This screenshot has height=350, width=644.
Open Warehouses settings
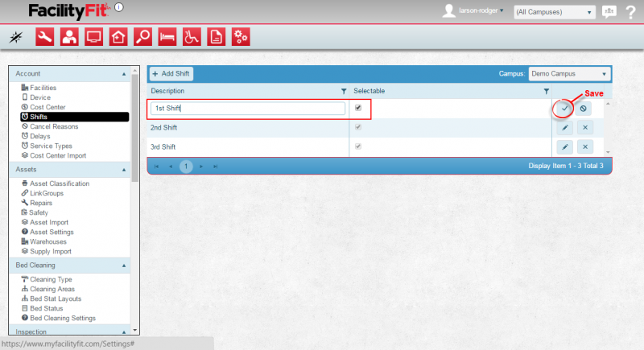tap(43, 242)
